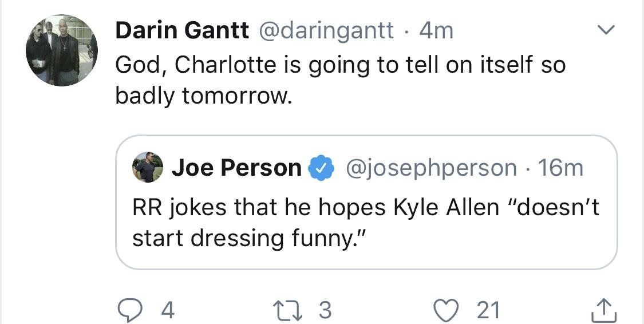Click the reply speech bubble icon
Viewport: 644px width, 324px height.
click(x=129, y=310)
